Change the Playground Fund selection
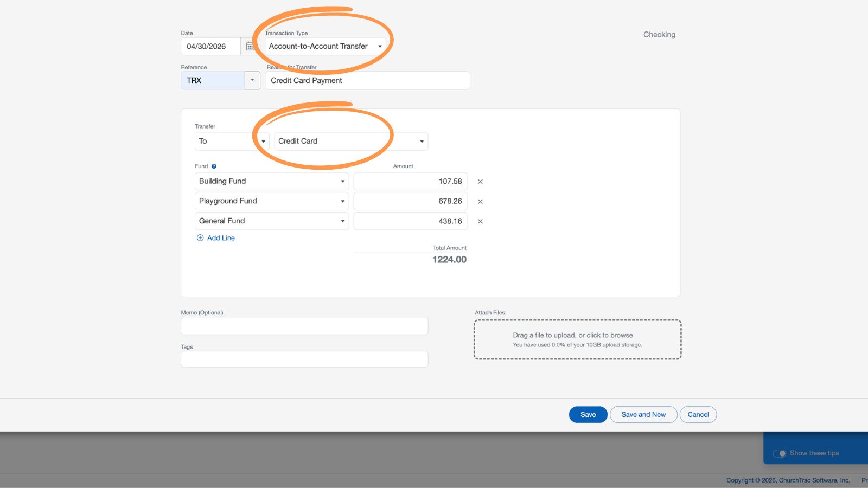The height and width of the screenshot is (488, 868). [x=271, y=201]
